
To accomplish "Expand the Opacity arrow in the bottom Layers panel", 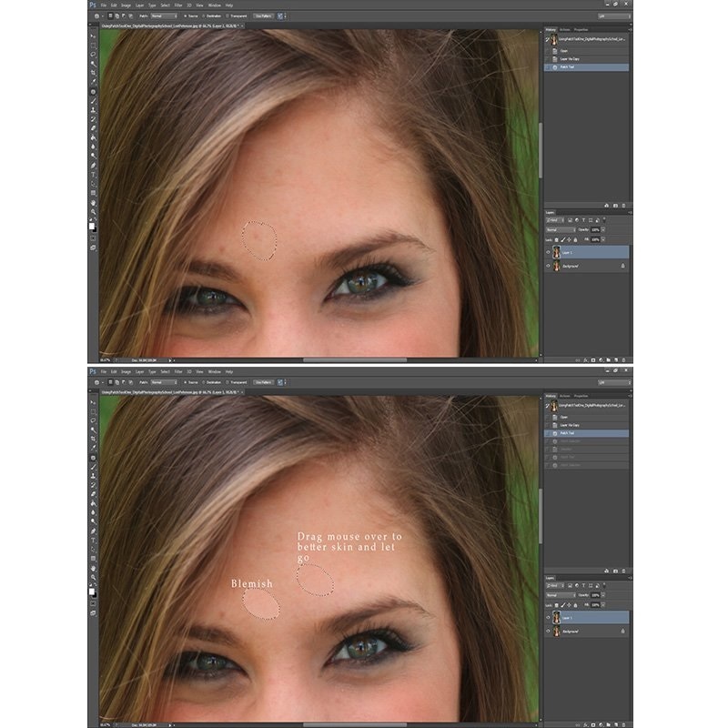I will point(603,595).
